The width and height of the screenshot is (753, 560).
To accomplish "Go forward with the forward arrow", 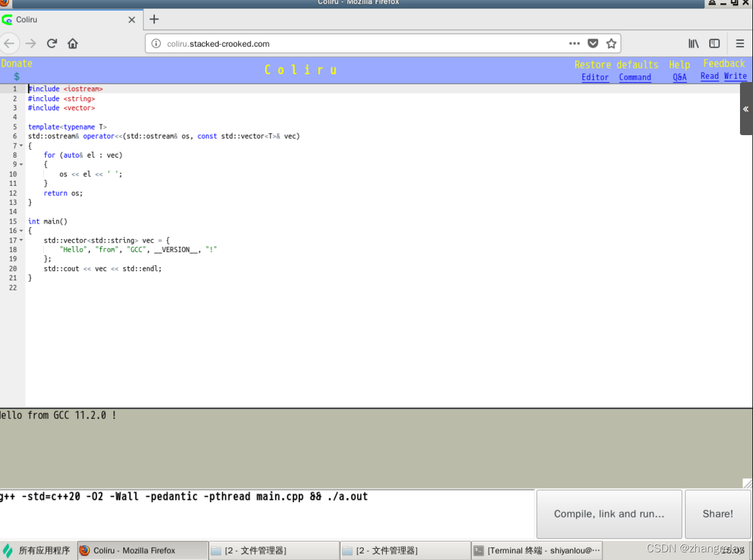I will pyautogui.click(x=31, y=43).
